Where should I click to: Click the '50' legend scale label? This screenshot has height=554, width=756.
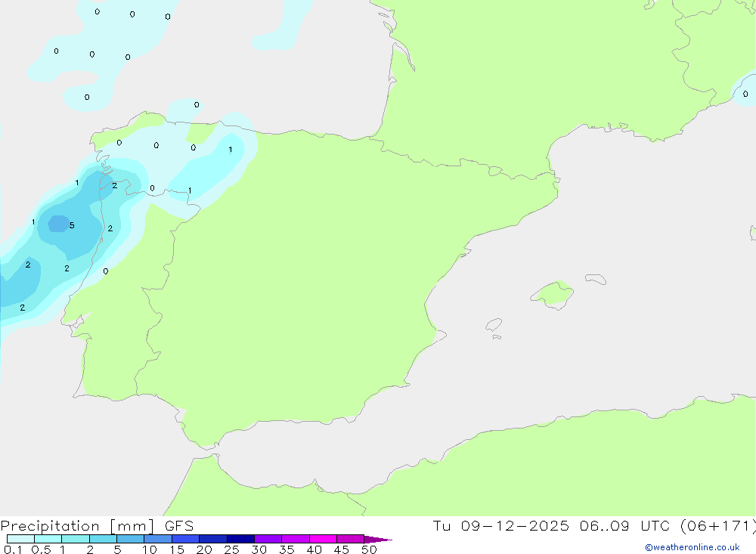pos(370,549)
